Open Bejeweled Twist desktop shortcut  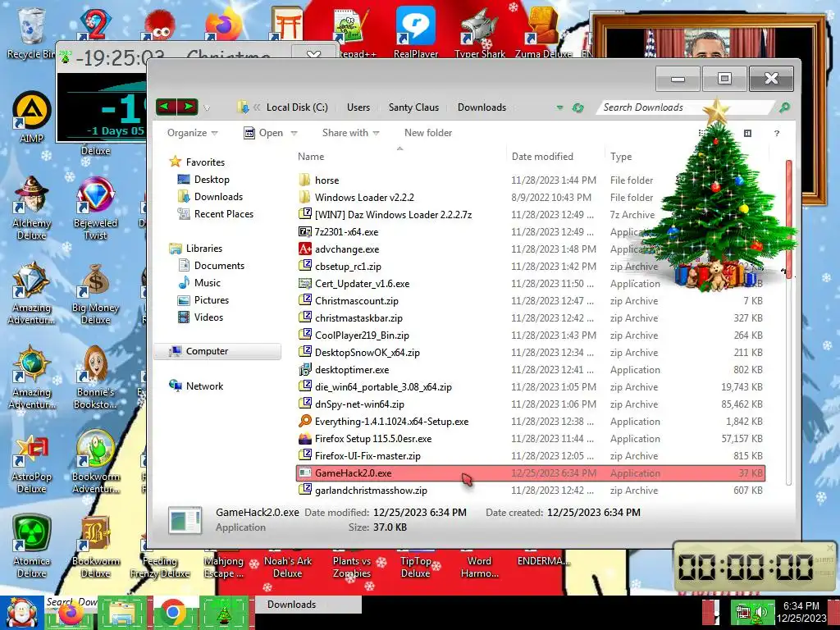point(95,208)
